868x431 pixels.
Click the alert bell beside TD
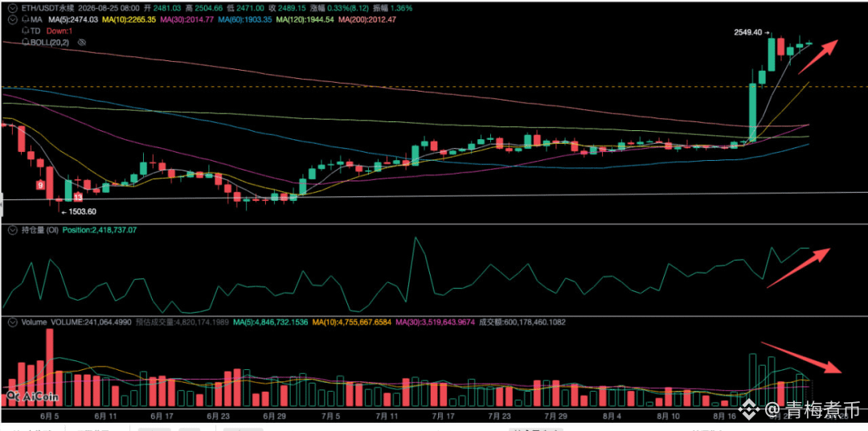24,31
